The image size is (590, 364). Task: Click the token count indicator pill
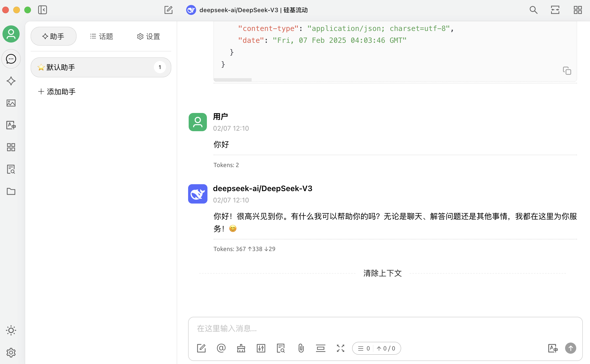[x=376, y=348]
